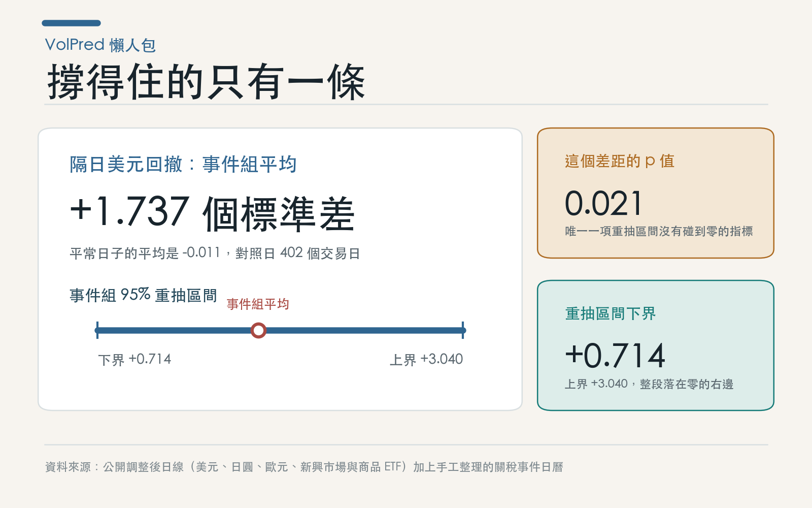Select the note '上界 +3.040，整段落在零的右邊'

pyautogui.click(x=649, y=384)
